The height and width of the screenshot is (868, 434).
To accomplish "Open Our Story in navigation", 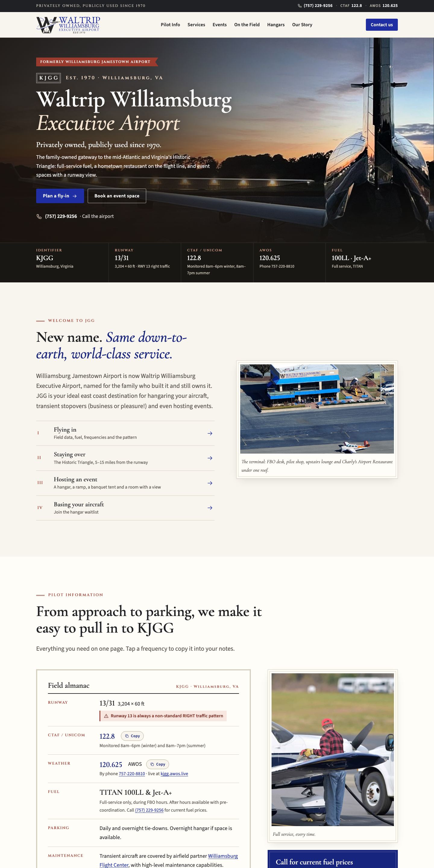I will [x=302, y=25].
